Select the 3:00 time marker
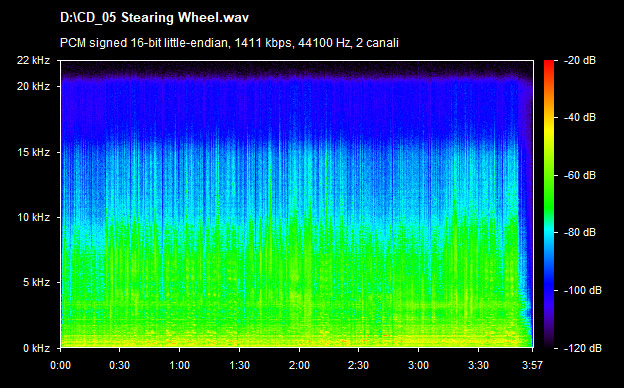 pyautogui.click(x=418, y=365)
